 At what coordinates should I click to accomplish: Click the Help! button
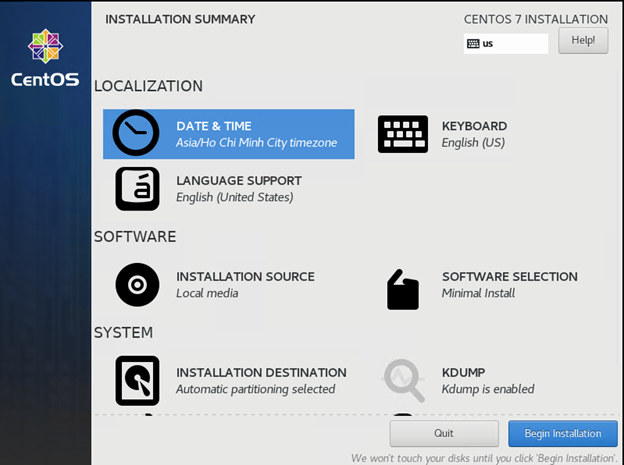(x=583, y=40)
